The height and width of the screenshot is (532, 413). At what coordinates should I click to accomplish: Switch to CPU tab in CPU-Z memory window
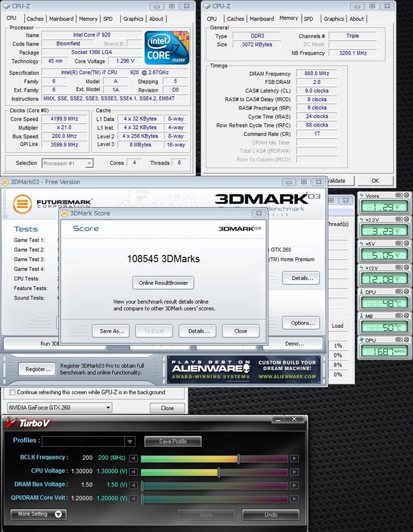[211, 19]
